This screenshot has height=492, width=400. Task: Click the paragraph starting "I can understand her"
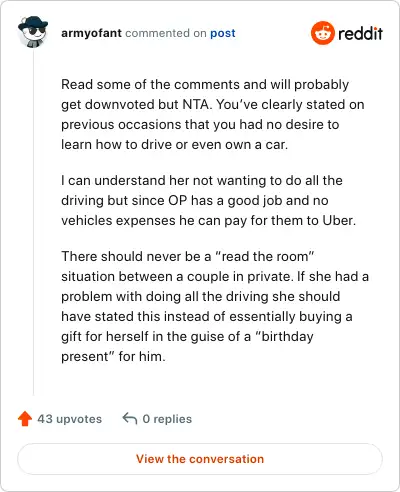pyautogui.click(x=209, y=201)
